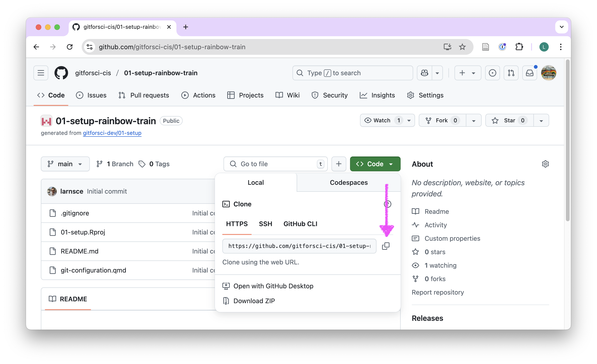Image resolution: width=597 pixels, height=364 pixels.
Task: Open the global navigation hamburger menu
Action: 41,73
